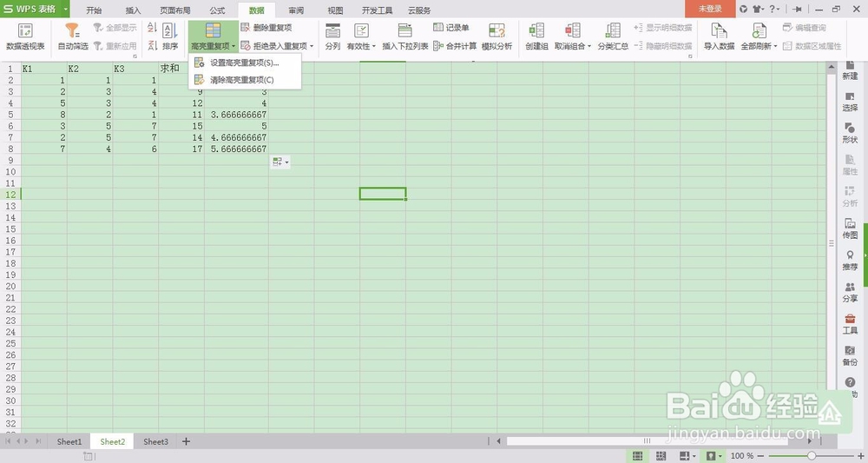Expand the 拒绝录入重复项 dropdown

point(312,46)
